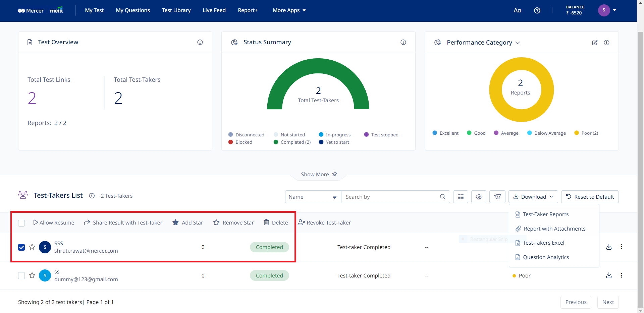
Task: Click the Previous pagination button
Action: tap(576, 302)
